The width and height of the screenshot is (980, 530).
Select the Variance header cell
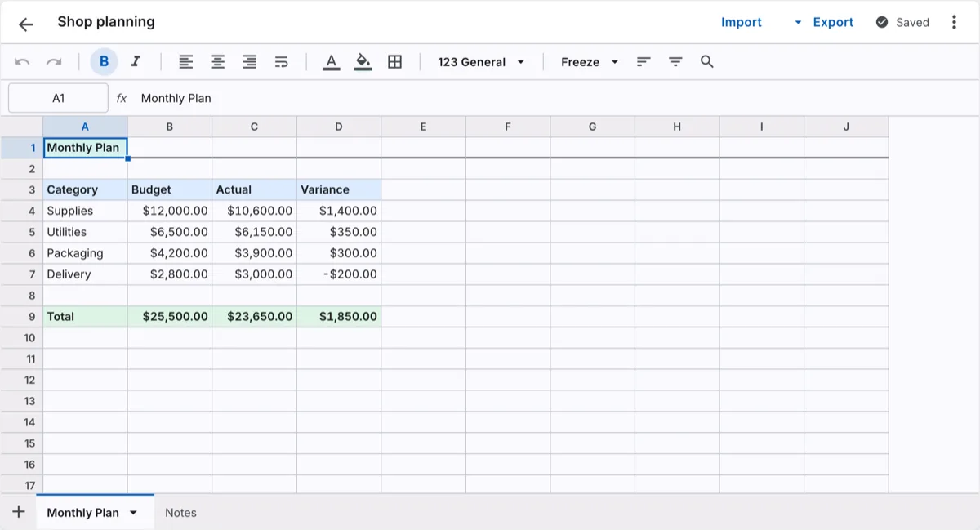pyautogui.click(x=339, y=189)
